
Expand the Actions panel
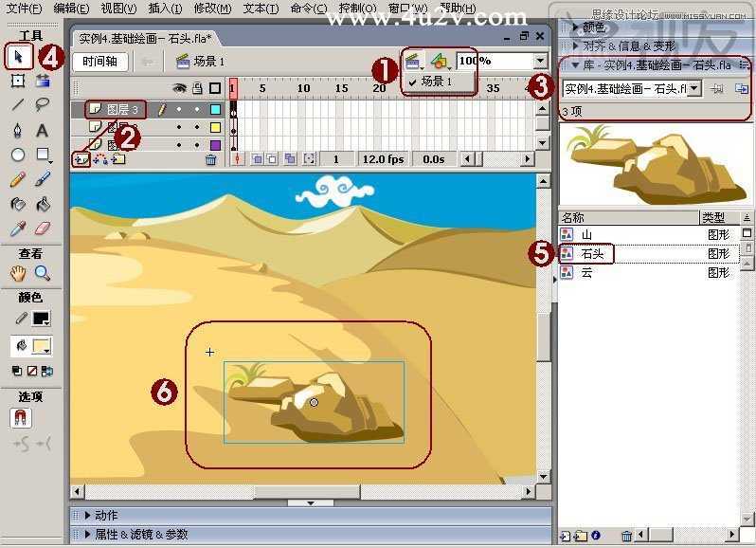[87, 515]
